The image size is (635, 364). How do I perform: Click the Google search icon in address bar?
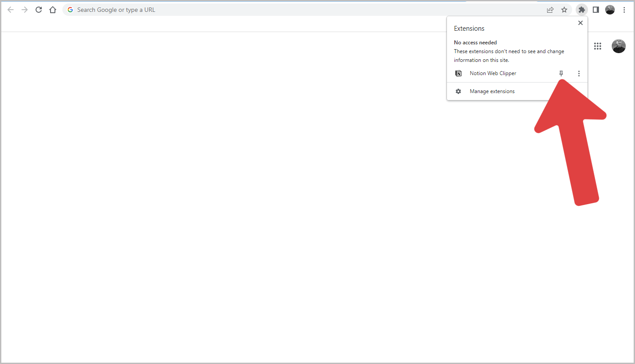(x=70, y=9)
